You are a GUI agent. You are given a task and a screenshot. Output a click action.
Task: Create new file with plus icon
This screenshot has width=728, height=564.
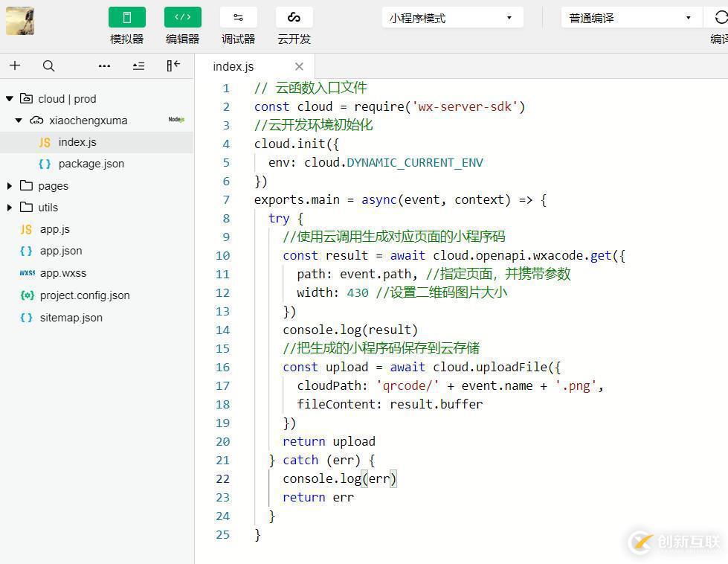15,65
